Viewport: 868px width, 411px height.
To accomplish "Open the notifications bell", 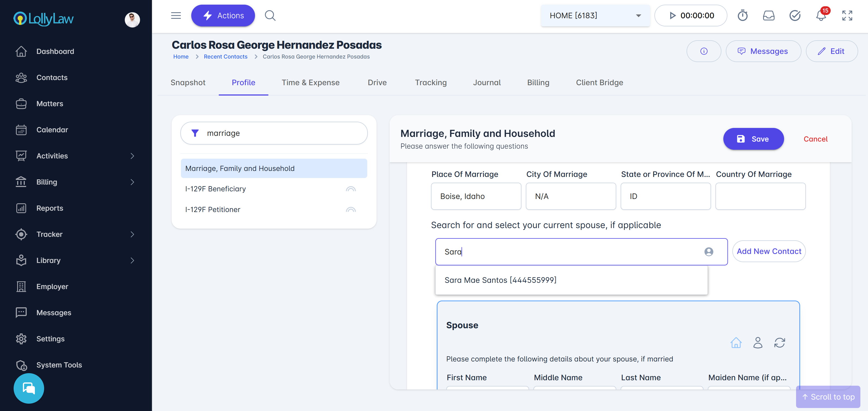I will pos(821,16).
